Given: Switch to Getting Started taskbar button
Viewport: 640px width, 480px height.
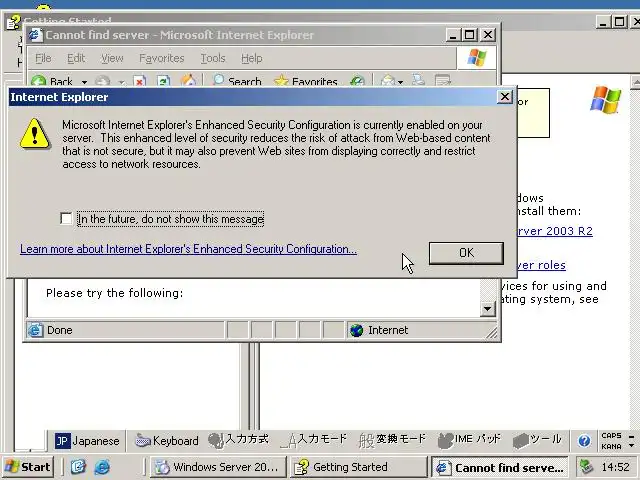Looking at the screenshot, I should [358, 467].
